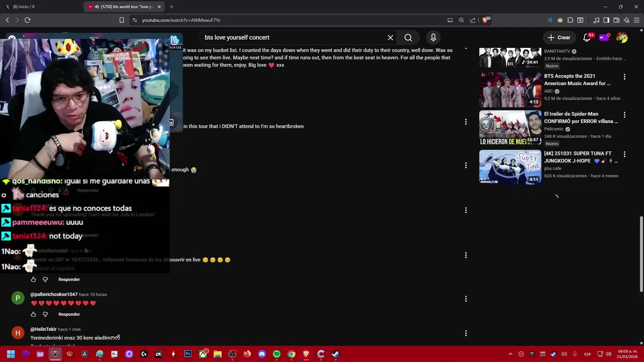644x362 pixels.
Task: Close the bts world tour tab
Action: [159, 7]
